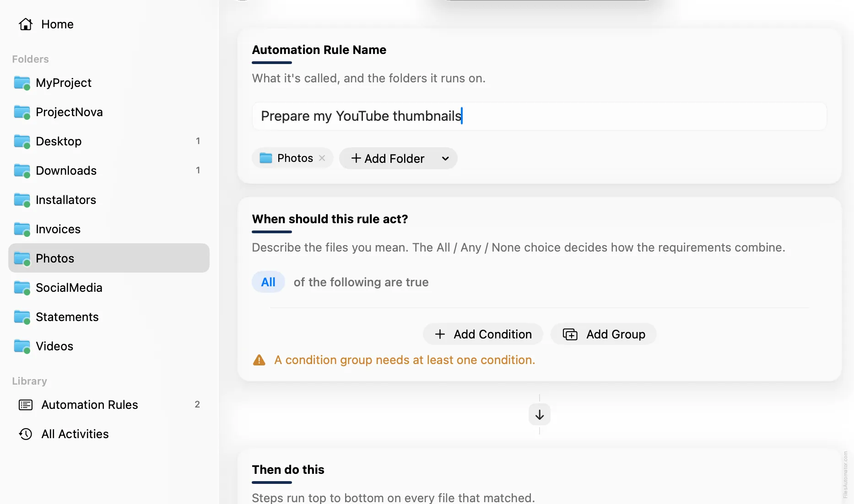Viewport: 854px width, 504px height.
Task: Click the Home house icon
Action: point(26,24)
